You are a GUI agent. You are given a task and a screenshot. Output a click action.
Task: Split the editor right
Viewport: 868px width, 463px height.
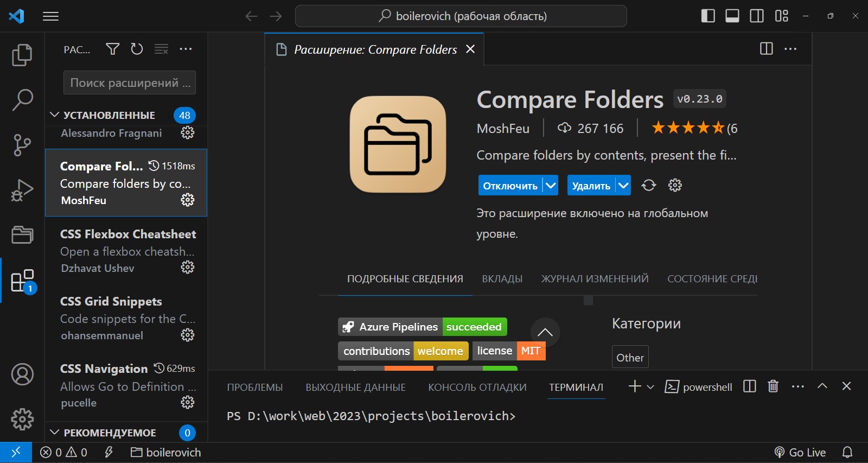click(x=767, y=49)
